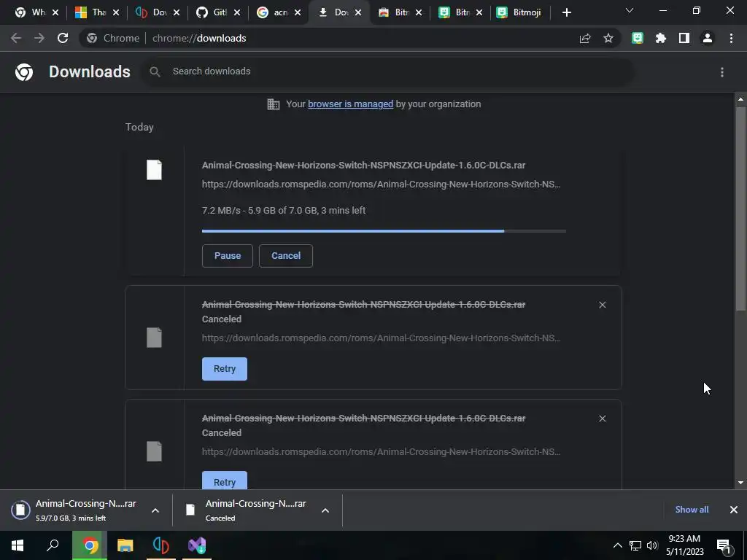Click the in-progress download file name
Screen dimensions: 747x560
coord(363,166)
